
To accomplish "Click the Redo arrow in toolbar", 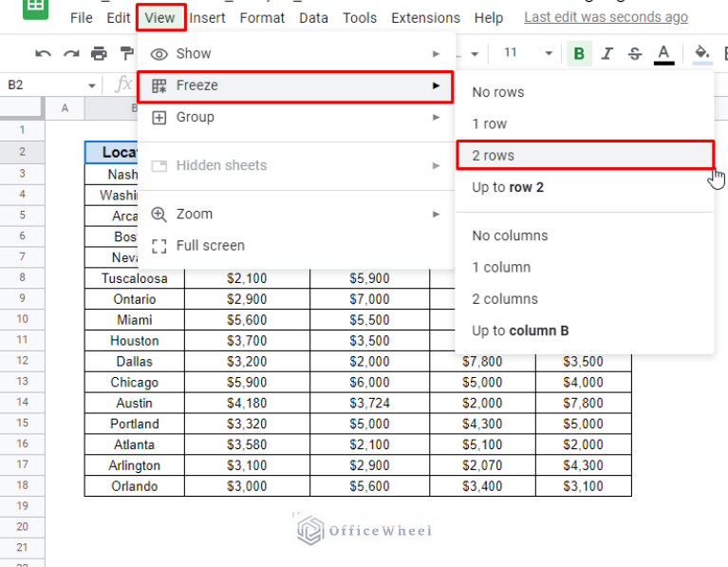I will (71, 53).
